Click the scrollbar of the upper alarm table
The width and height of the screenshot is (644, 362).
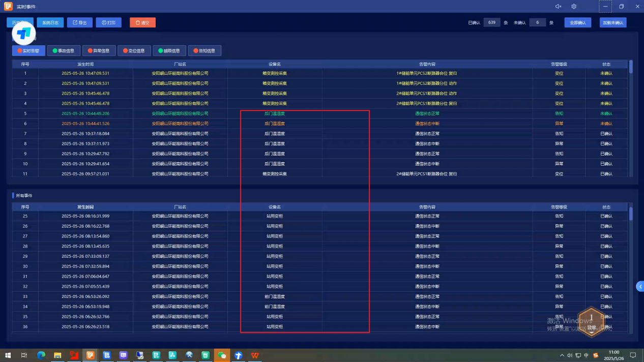click(631, 67)
